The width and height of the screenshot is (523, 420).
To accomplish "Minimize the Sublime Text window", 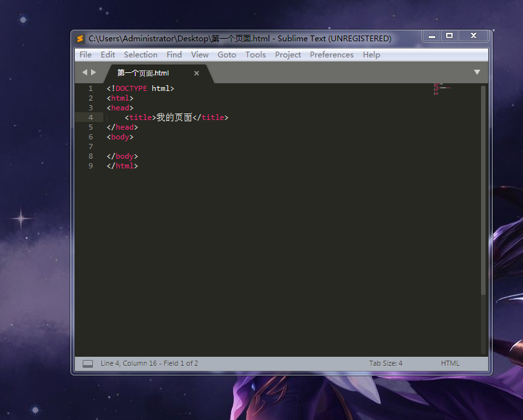I will pos(432,36).
